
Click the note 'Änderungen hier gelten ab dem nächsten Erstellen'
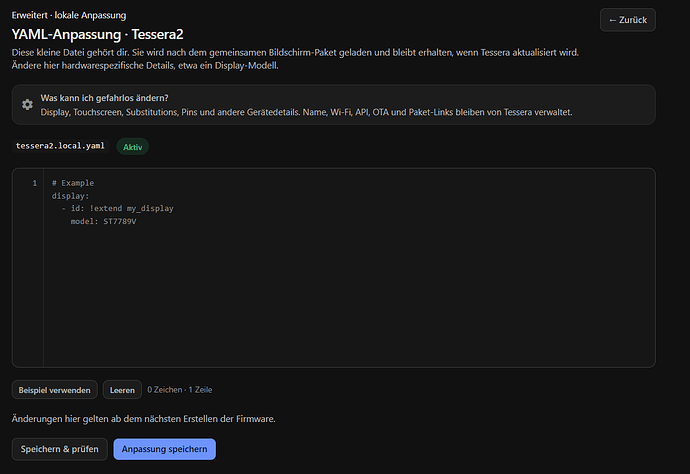point(143,419)
